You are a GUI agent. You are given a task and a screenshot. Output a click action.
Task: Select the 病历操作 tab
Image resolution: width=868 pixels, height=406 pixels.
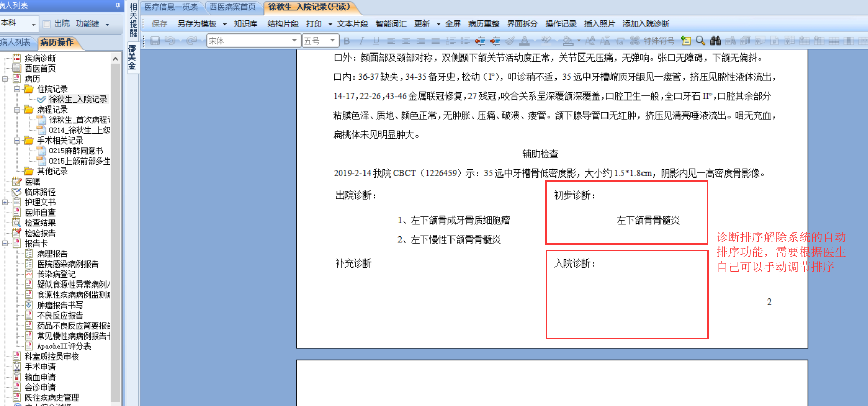(x=57, y=42)
